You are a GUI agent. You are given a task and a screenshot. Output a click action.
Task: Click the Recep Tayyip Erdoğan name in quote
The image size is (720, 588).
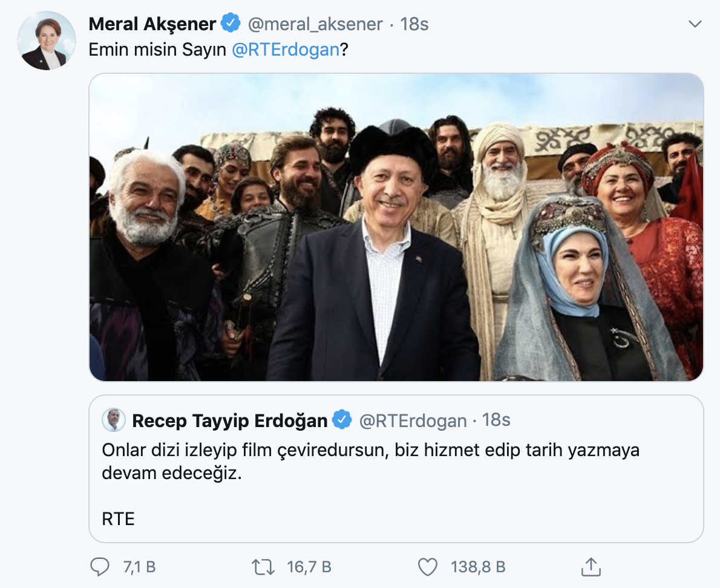229,420
